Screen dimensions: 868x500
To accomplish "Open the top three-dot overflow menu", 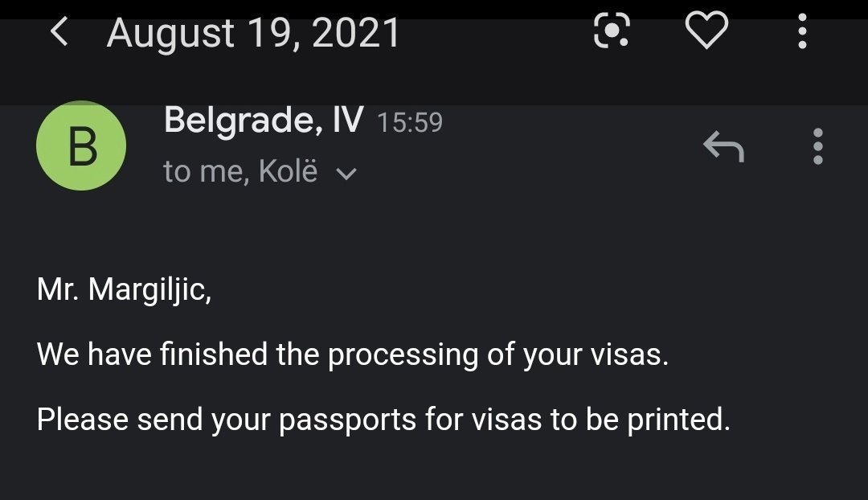I will pos(802,31).
